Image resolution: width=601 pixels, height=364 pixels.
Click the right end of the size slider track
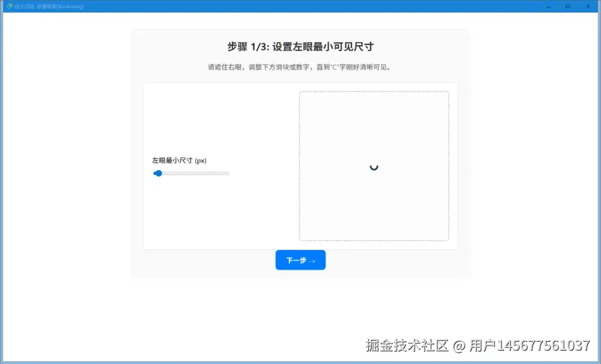(227, 173)
